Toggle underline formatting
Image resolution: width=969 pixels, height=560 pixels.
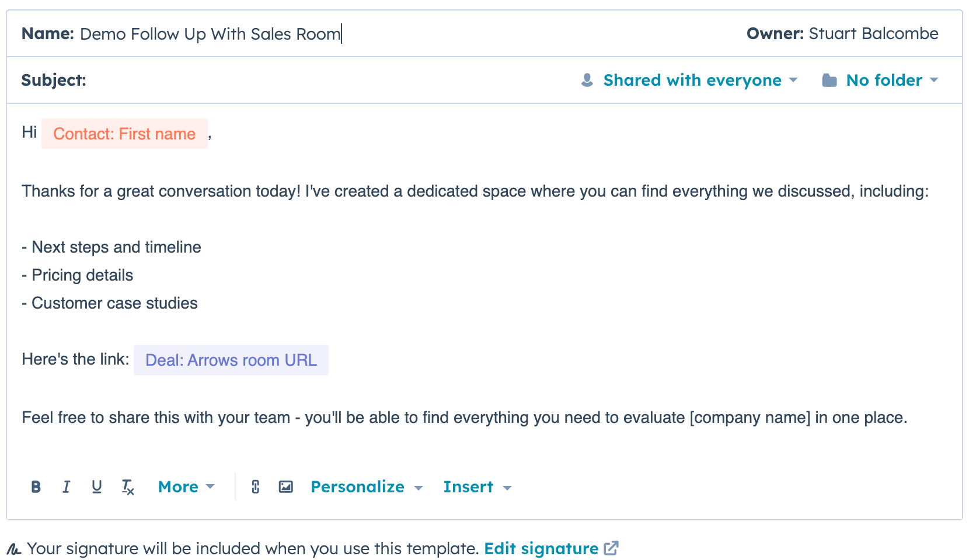pyautogui.click(x=97, y=487)
